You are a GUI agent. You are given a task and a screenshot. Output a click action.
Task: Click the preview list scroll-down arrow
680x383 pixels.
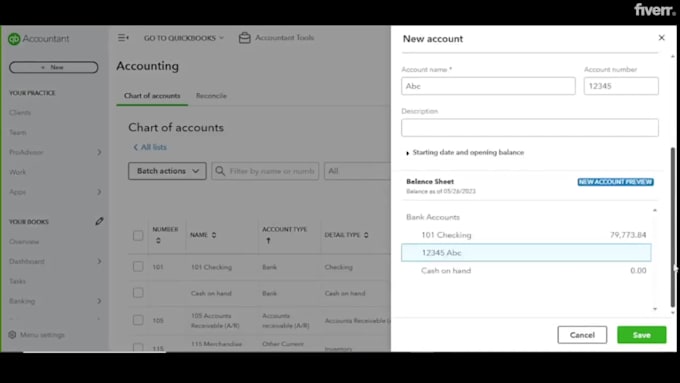coord(655,309)
